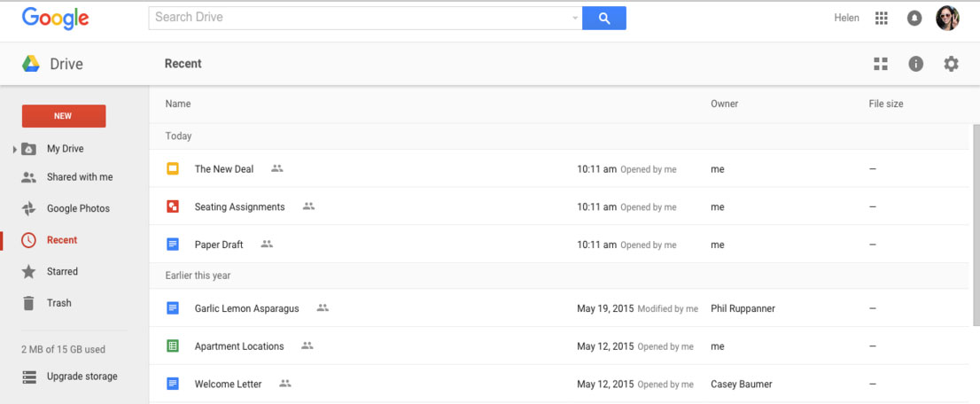Viewport: 980px width, 404px height.
Task: Expand search options dropdown arrow
Action: (x=574, y=18)
